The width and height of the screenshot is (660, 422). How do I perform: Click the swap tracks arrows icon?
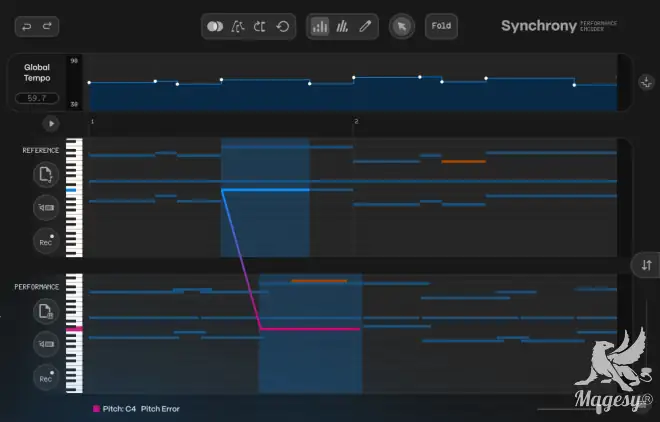646,265
